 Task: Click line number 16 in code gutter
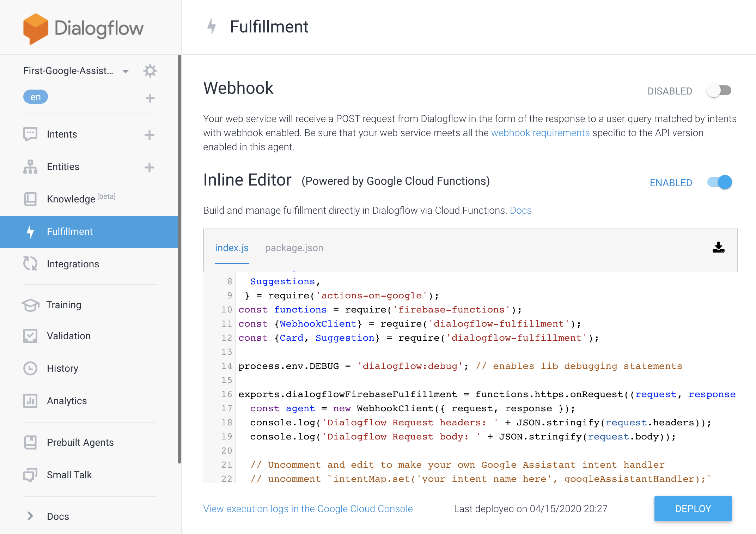(x=227, y=394)
